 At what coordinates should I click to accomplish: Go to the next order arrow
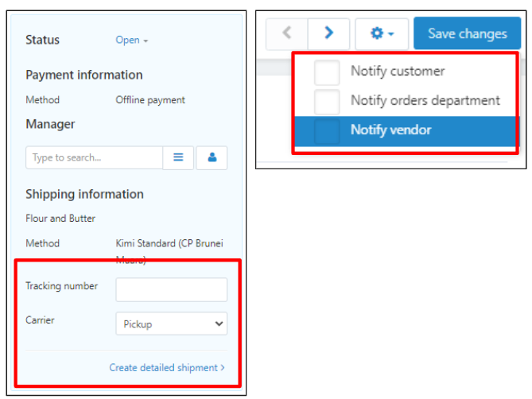point(328,33)
